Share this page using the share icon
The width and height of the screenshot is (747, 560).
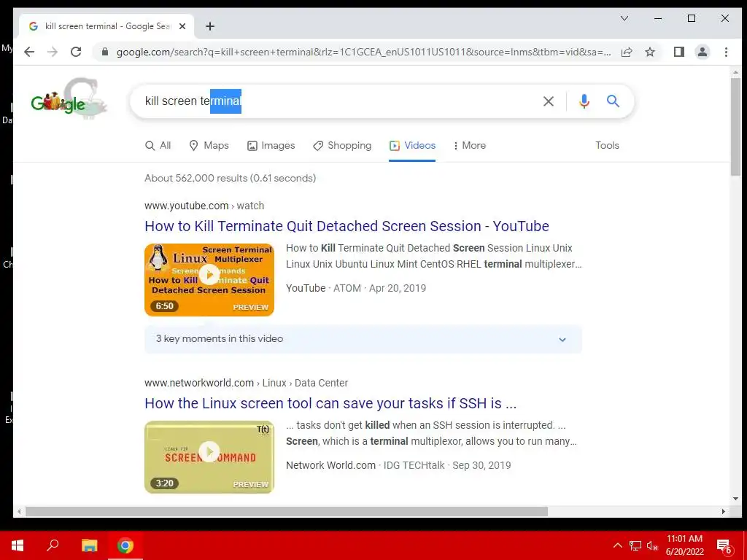point(627,52)
